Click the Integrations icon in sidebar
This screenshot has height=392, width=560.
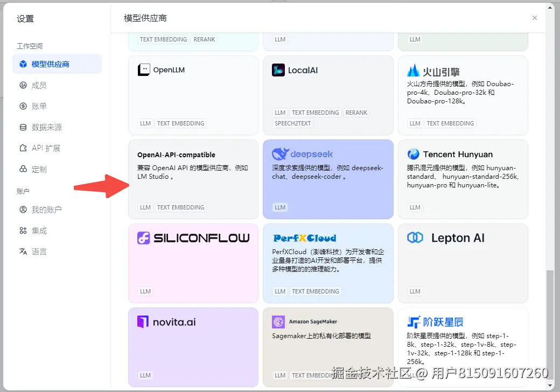(23, 230)
